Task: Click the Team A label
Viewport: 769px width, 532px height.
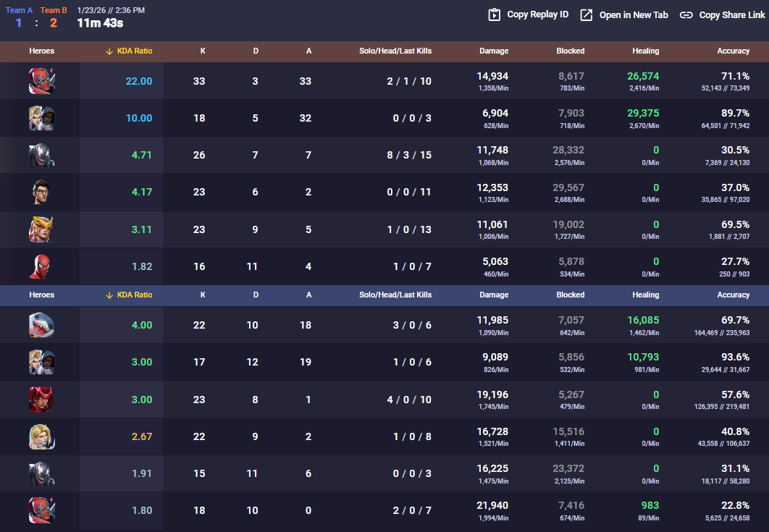Action: (x=19, y=10)
